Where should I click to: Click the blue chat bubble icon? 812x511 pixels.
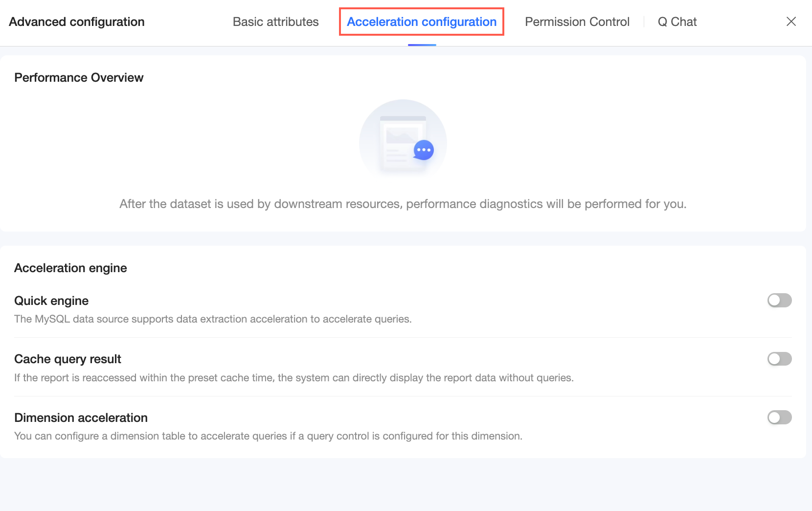(x=424, y=150)
